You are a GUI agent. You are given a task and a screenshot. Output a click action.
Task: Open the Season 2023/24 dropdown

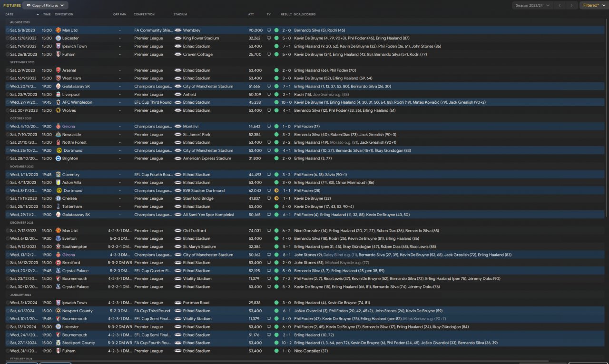coord(532,5)
